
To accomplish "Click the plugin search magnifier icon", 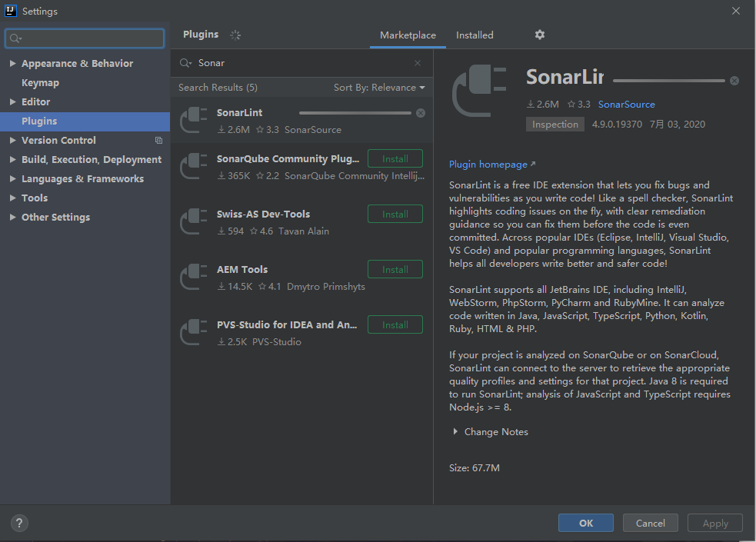I will pos(185,63).
